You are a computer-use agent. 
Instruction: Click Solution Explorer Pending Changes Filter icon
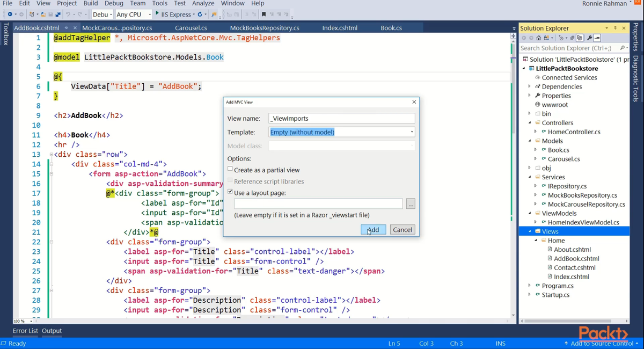tap(561, 38)
